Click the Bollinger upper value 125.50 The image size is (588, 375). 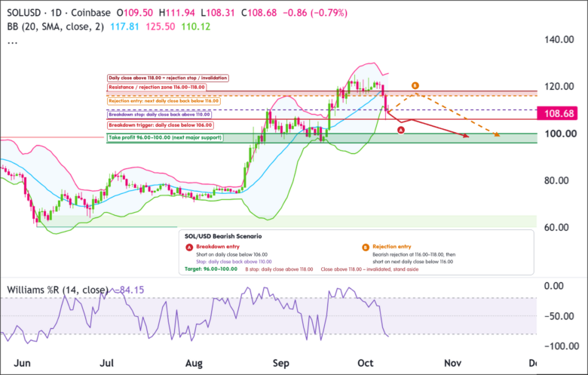point(160,26)
